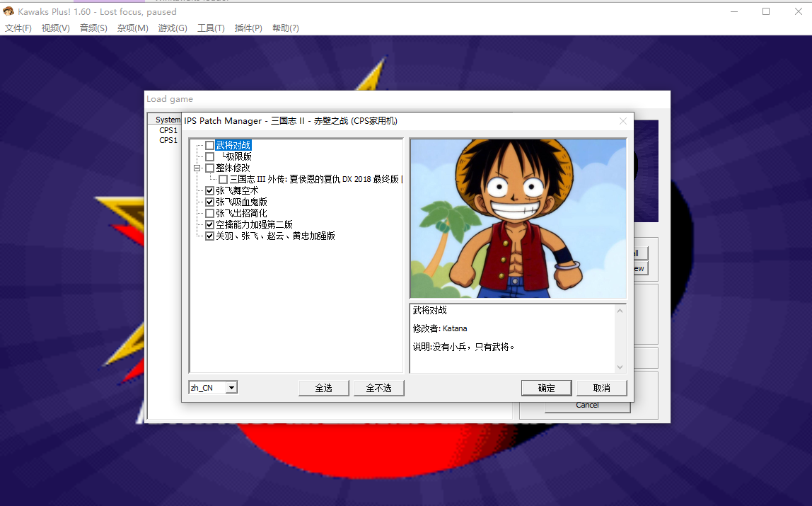Open the 视频(V) menu

(55, 28)
